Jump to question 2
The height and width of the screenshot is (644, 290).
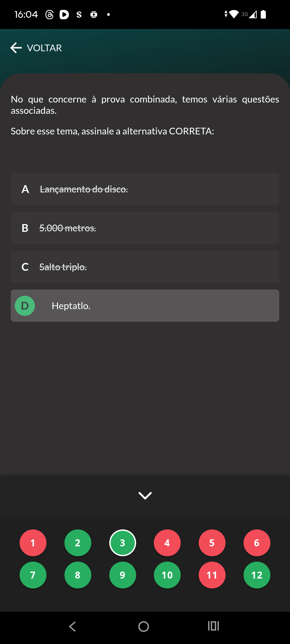pos(78,543)
